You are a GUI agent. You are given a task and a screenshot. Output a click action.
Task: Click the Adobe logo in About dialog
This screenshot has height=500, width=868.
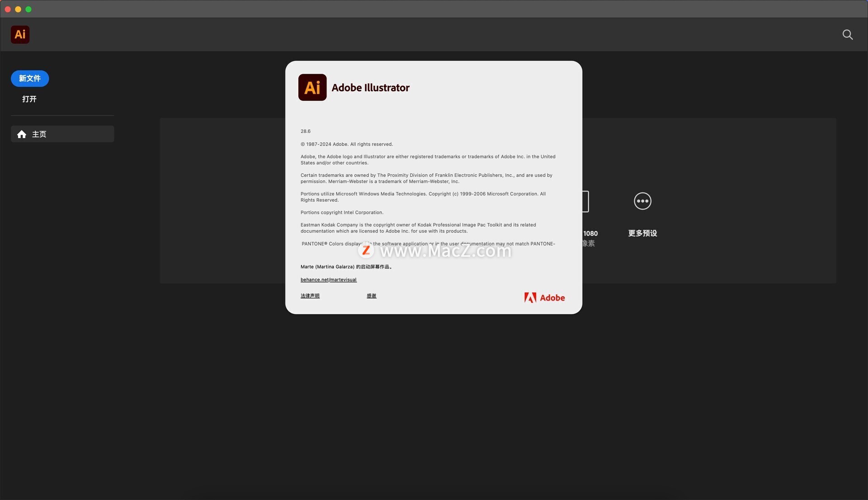coord(544,297)
